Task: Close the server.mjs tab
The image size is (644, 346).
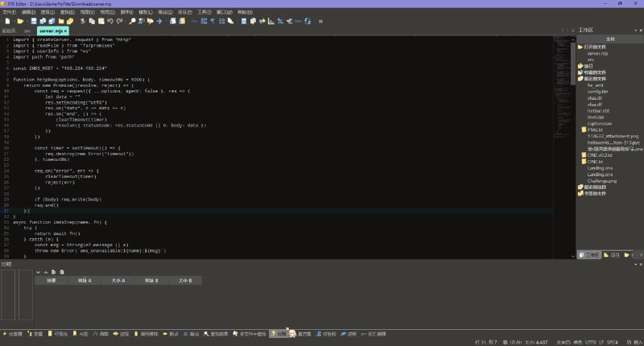Action: click(x=66, y=31)
